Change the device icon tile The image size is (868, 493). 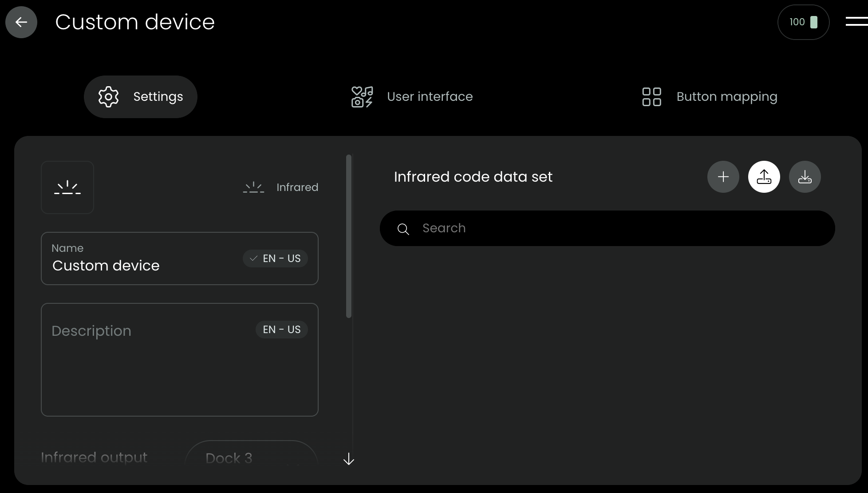coord(67,187)
